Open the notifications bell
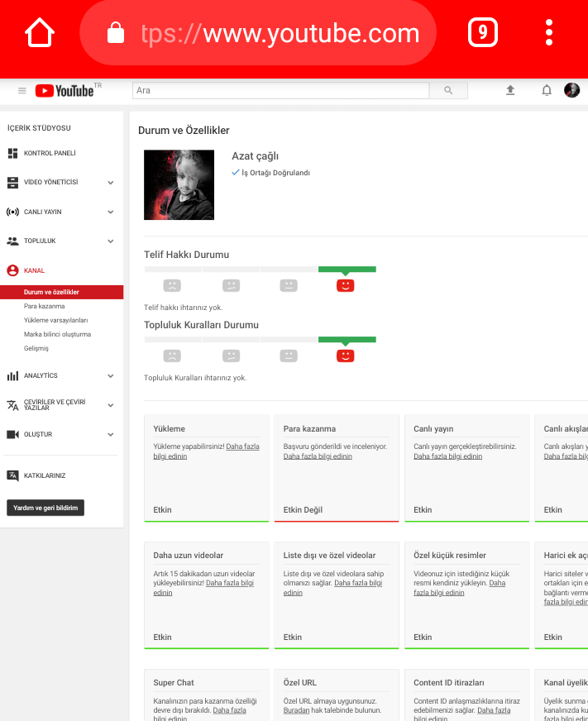 (546, 90)
